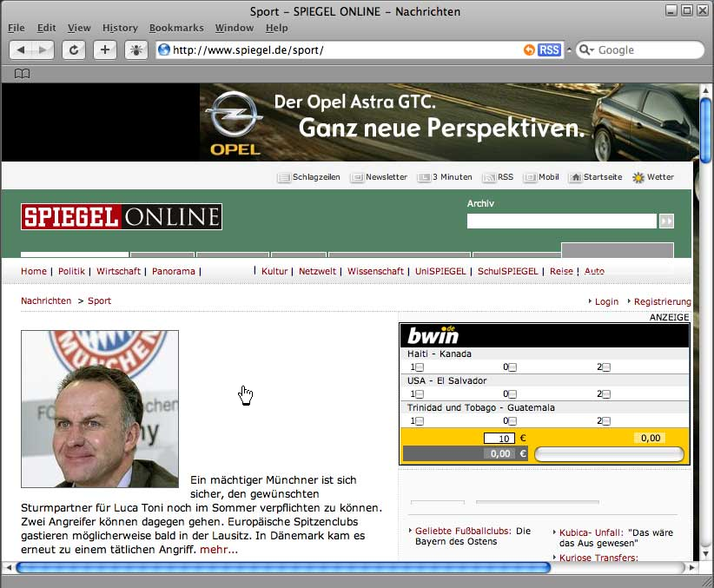
Task: Click the horizontal scrollbar right arrow
Action: click(691, 567)
